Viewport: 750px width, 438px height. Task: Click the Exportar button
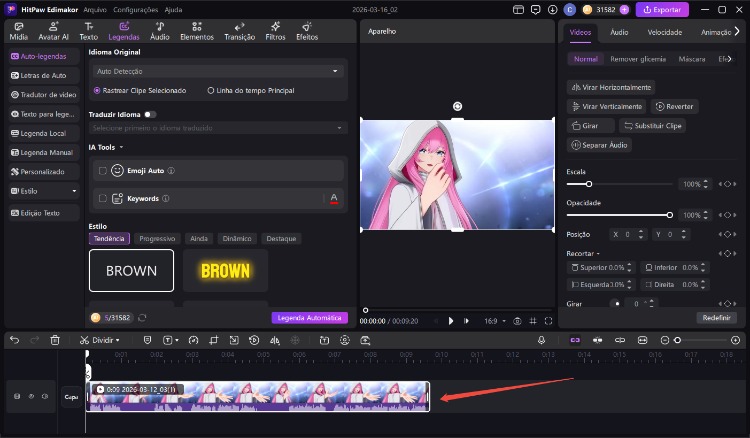click(x=662, y=10)
